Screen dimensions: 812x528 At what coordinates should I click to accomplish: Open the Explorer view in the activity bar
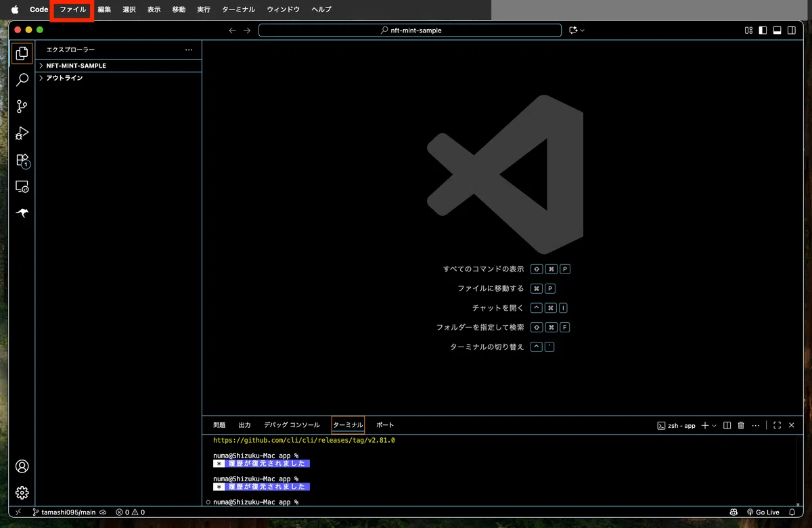coord(22,53)
